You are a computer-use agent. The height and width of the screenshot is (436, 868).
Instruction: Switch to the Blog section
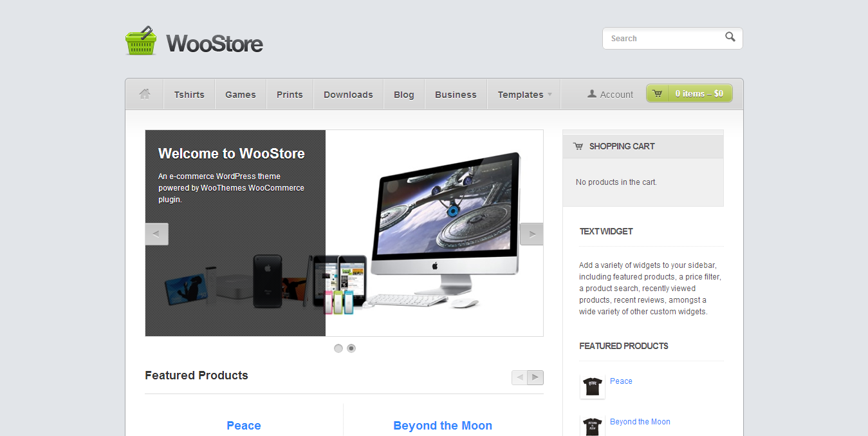[x=403, y=94]
